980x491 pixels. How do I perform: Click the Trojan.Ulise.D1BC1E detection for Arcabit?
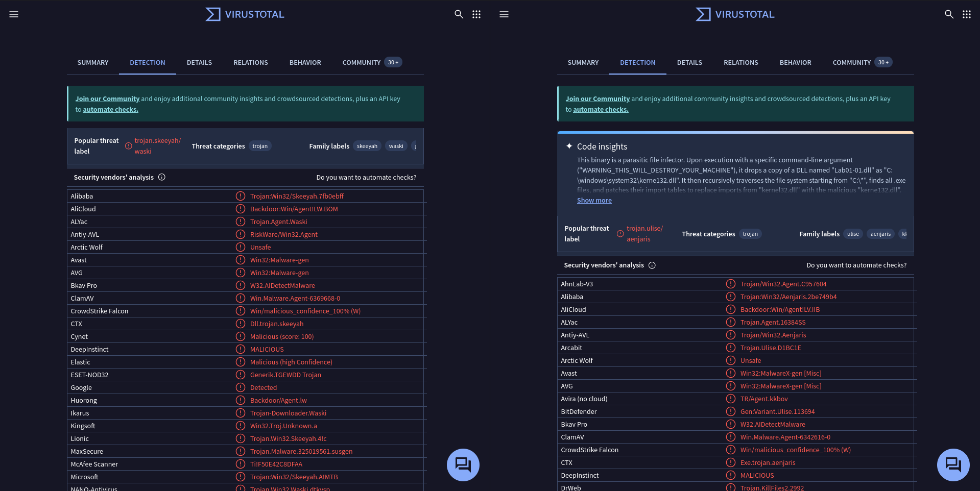point(770,348)
